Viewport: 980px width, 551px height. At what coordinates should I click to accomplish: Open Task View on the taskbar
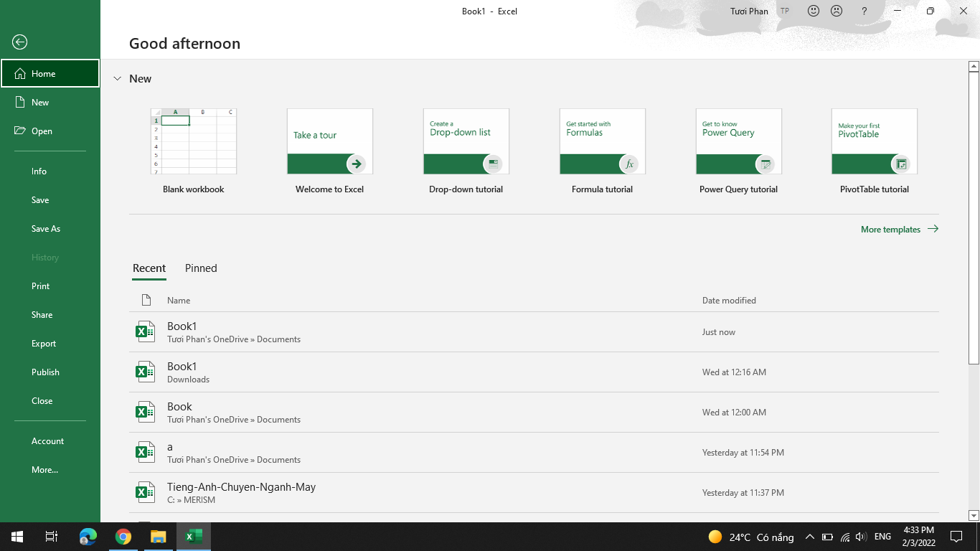(52, 537)
